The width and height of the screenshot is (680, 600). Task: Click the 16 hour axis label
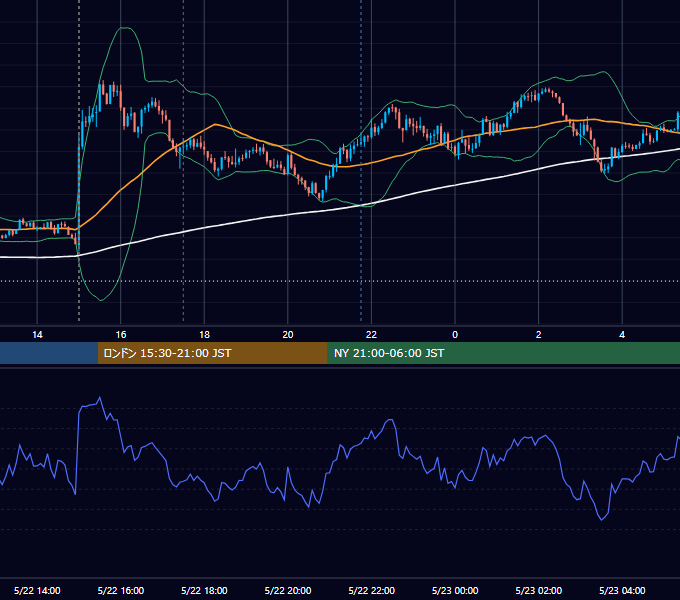pyautogui.click(x=121, y=335)
